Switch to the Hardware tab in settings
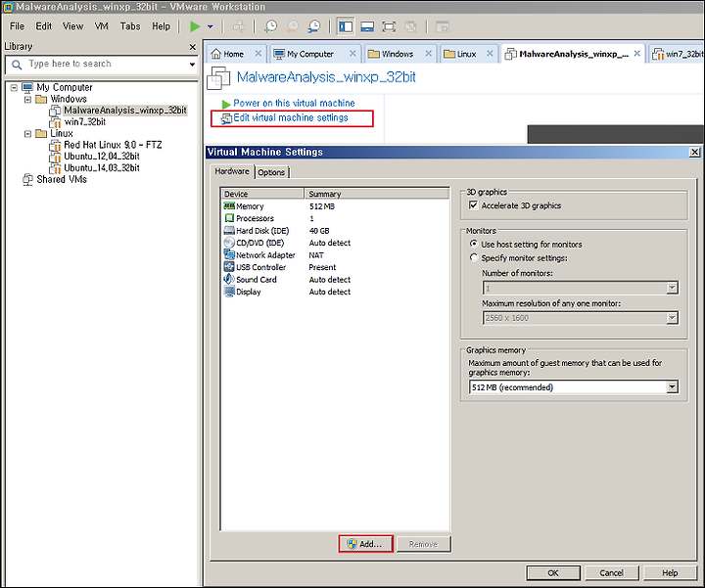Image resolution: width=705 pixels, height=588 pixels. [x=232, y=171]
